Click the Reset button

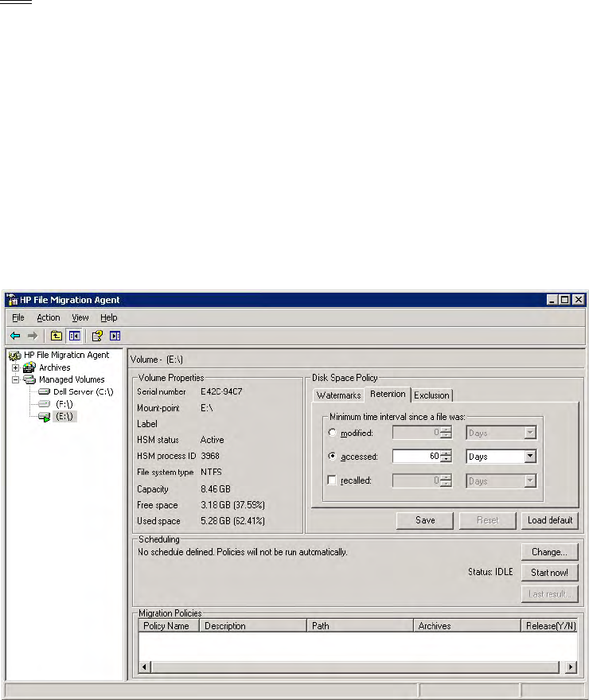point(487,520)
